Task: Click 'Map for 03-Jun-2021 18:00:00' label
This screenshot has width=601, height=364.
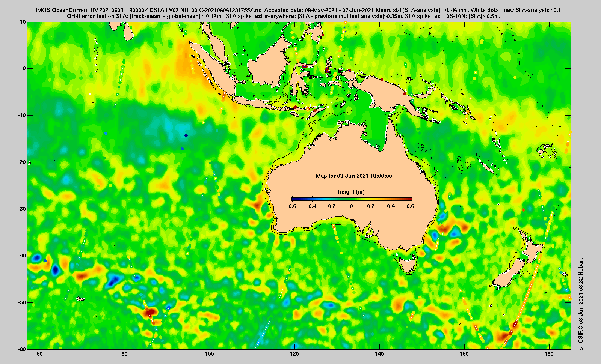Action: pyautogui.click(x=354, y=176)
